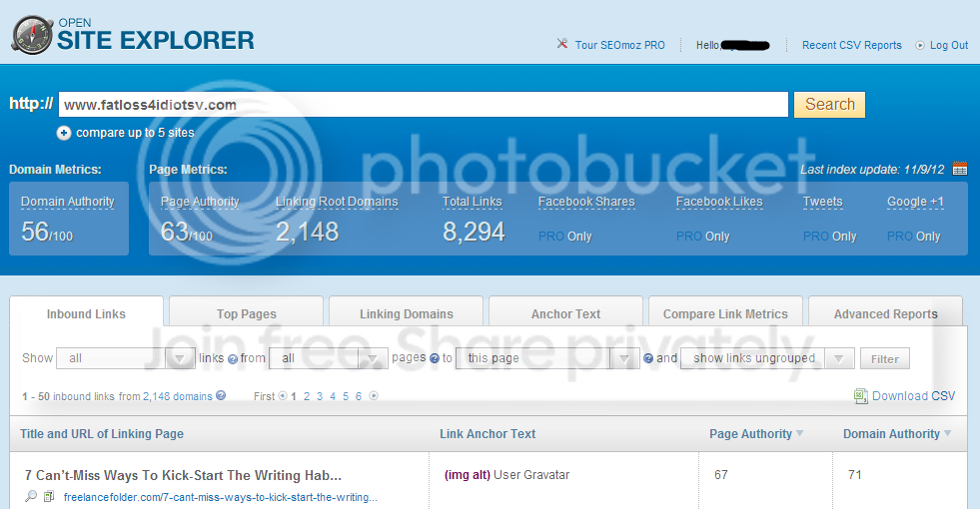The width and height of the screenshot is (980, 509).
Task: Click 'Title and URL of Linking Page' header
Action: [x=102, y=433]
